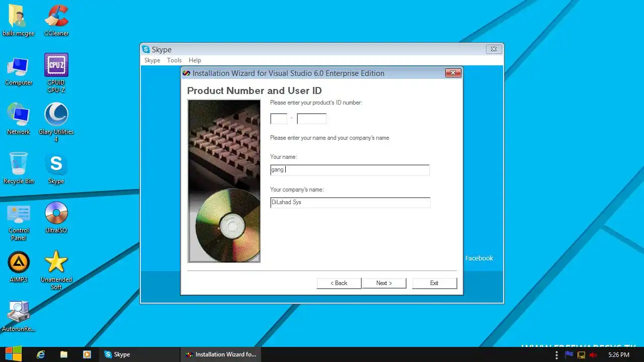Click the first product ID number field
Screen dimensions: 644x362
click(279, 119)
